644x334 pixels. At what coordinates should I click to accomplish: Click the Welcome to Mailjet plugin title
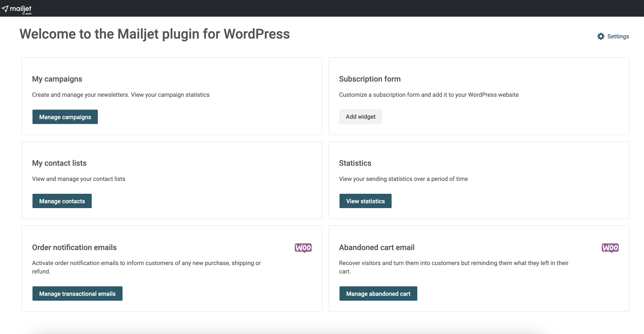tap(155, 34)
